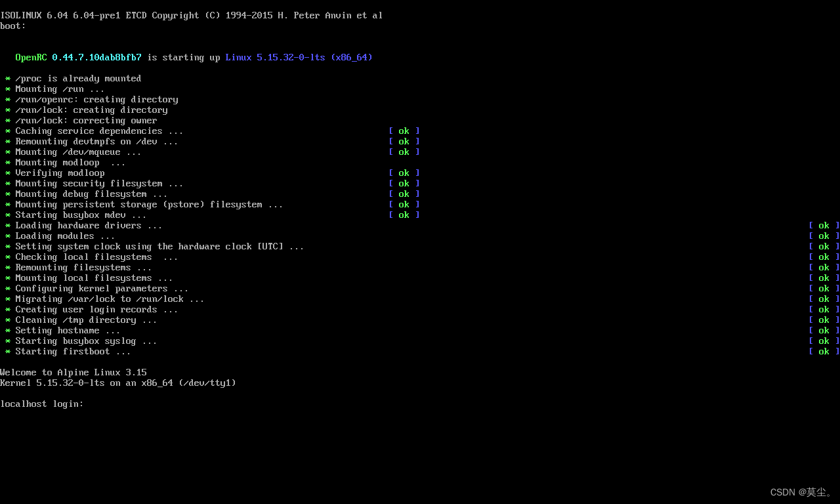840x504 pixels.
Task: Click the 'Mounting /run ...' line
Action: [55, 89]
